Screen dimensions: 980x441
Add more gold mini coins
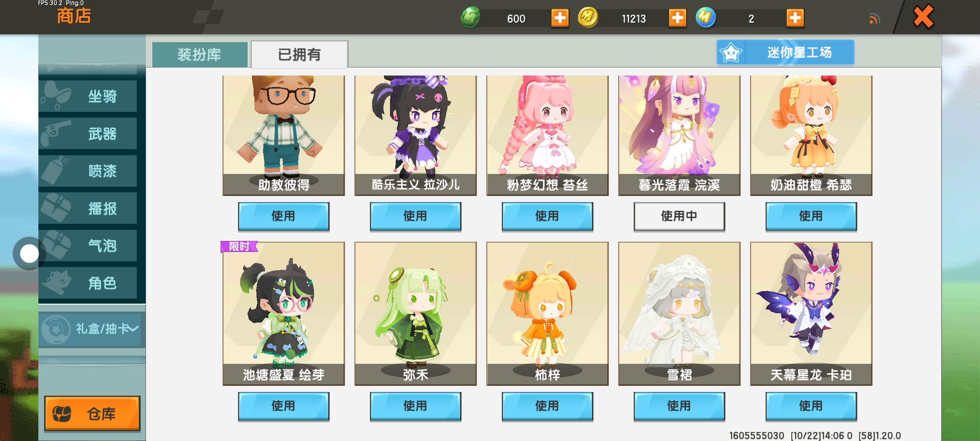click(677, 18)
